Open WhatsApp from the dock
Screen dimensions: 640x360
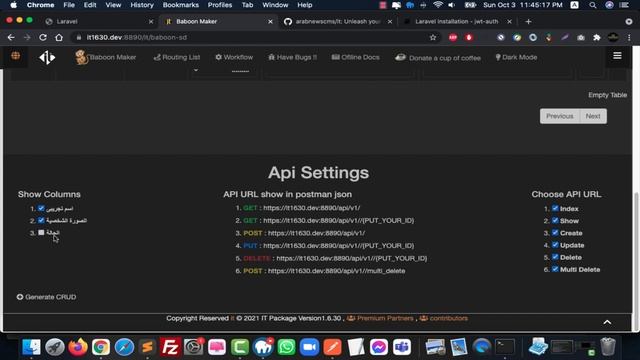point(286,347)
